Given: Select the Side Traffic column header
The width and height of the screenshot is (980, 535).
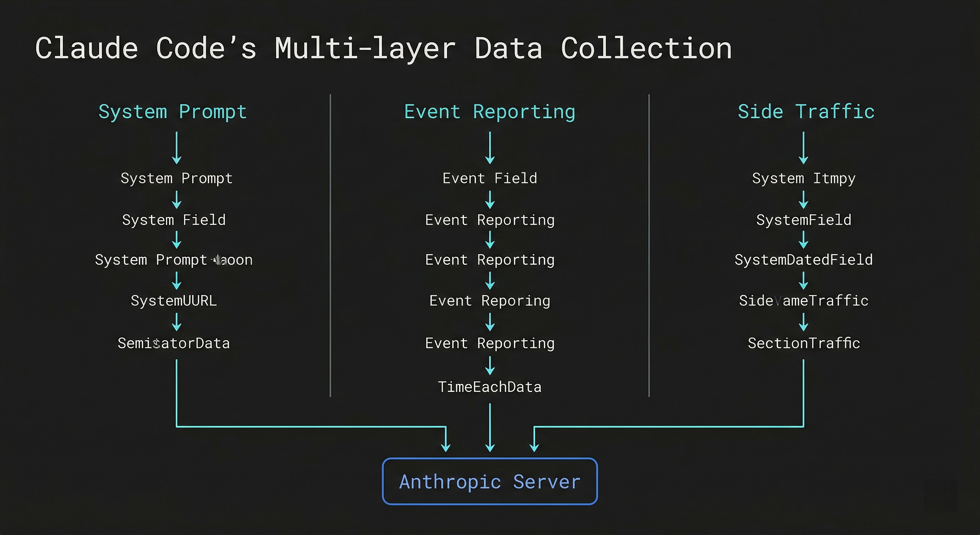Looking at the screenshot, I should pos(806,111).
